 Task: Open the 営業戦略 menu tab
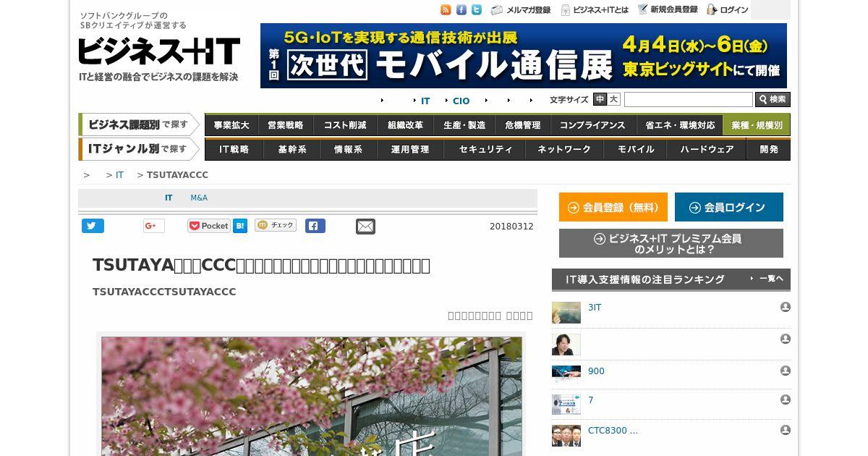click(x=286, y=124)
